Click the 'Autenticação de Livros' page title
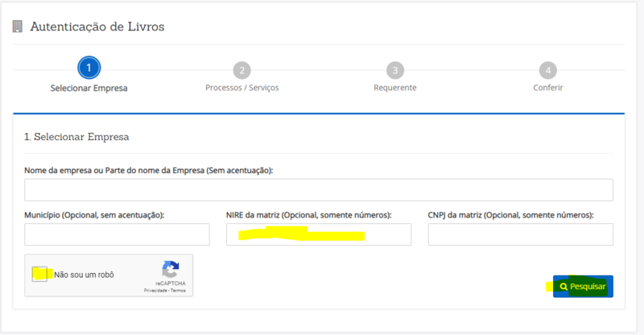644x335 pixels. click(x=97, y=27)
